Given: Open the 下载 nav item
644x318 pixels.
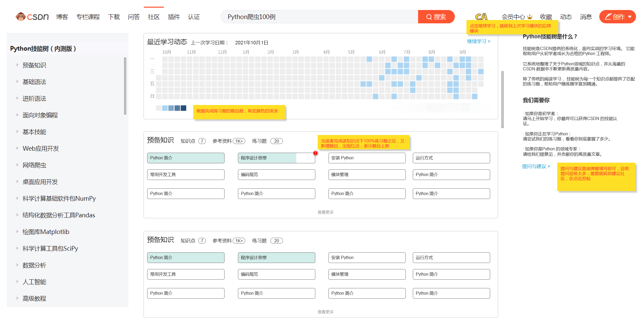Looking at the screenshot, I should (x=114, y=17).
